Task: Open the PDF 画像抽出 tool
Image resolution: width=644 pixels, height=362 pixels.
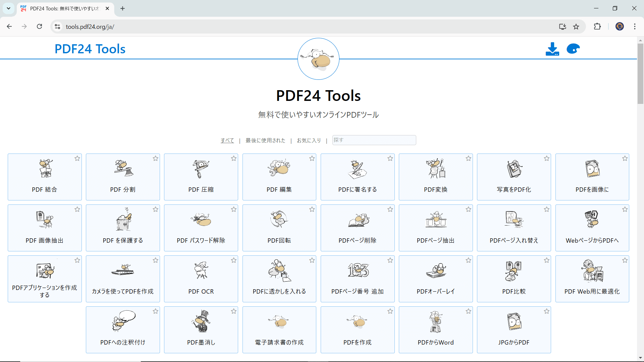Action: click(45, 228)
